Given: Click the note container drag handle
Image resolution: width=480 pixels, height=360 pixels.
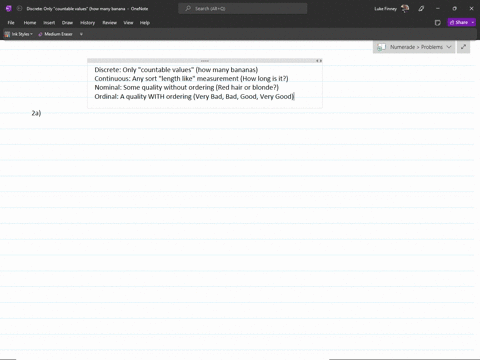Looking at the screenshot, I should 205,61.
